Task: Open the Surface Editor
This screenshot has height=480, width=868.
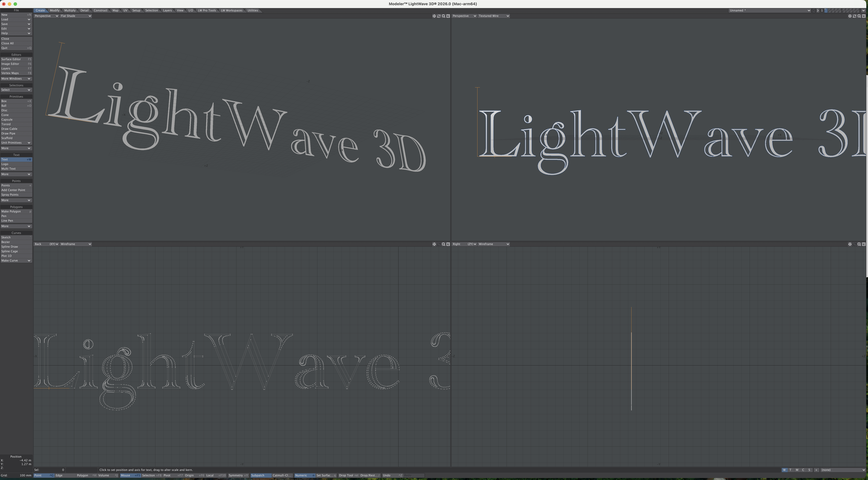Action: [x=16, y=59]
